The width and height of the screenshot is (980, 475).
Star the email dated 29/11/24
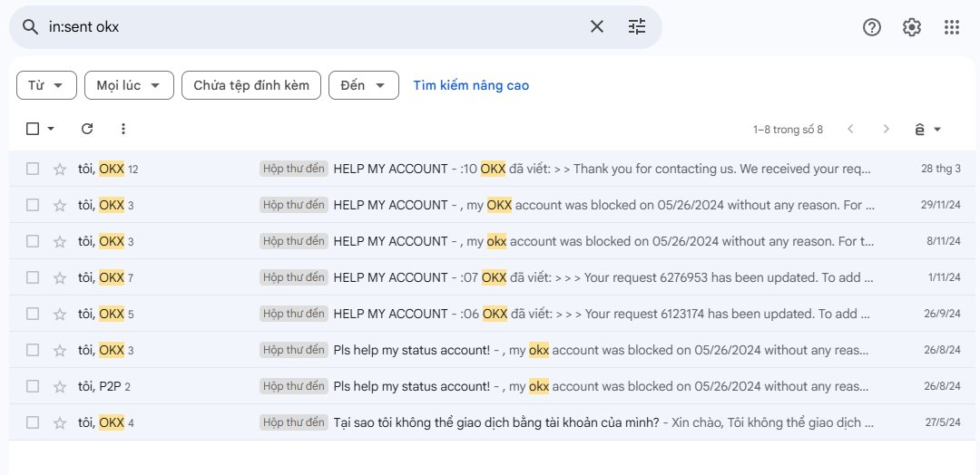pyautogui.click(x=59, y=205)
